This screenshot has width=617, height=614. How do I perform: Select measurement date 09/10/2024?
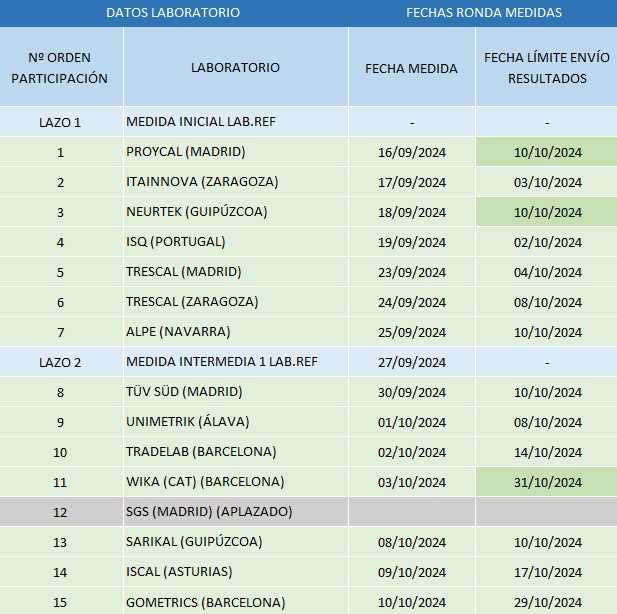(412, 571)
